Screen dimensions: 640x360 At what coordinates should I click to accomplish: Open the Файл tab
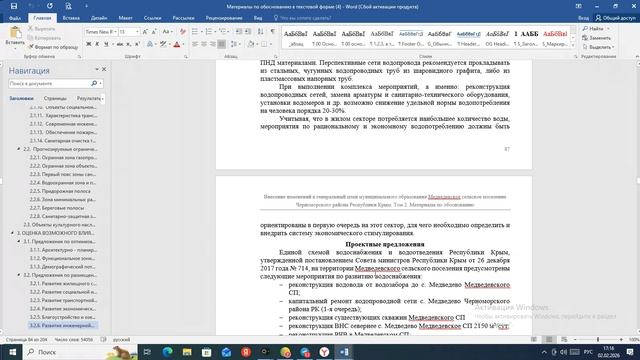coord(15,18)
